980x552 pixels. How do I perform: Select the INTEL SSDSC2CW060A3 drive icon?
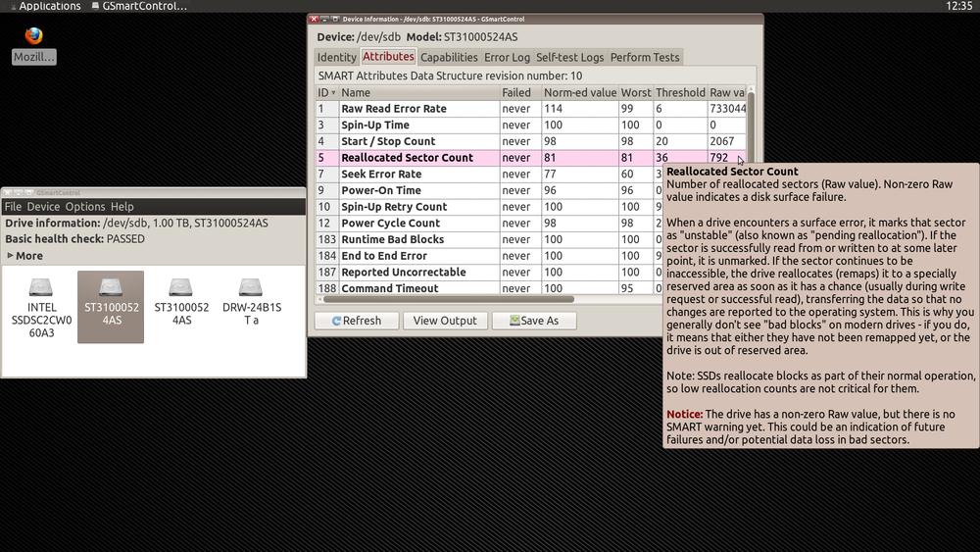click(x=41, y=306)
